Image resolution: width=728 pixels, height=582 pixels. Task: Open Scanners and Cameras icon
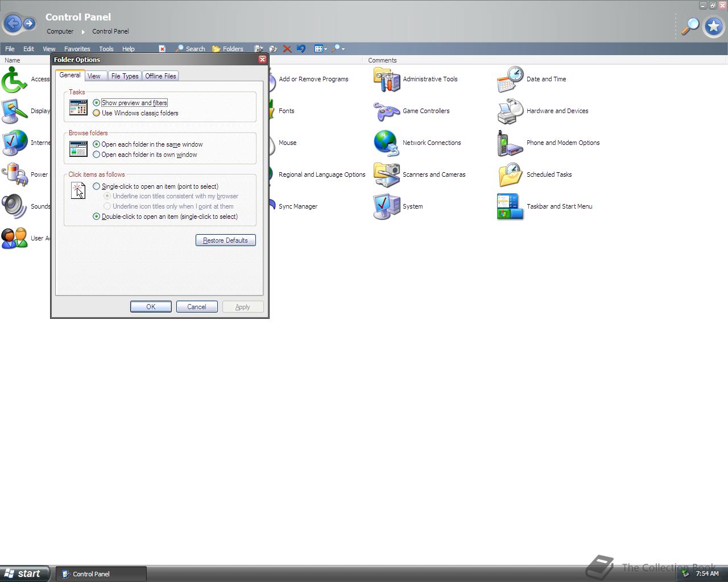pyautogui.click(x=387, y=174)
